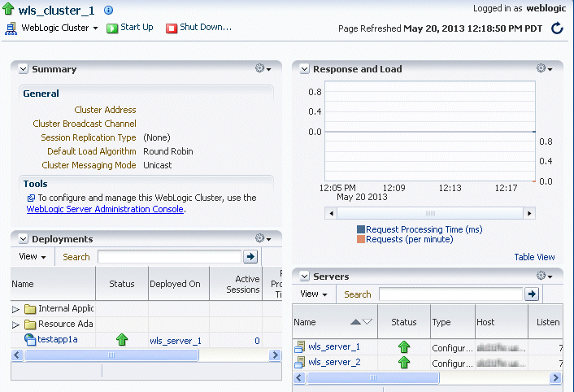
Task: Open the WebLogic Cluster menu
Action: (x=59, y=28)
